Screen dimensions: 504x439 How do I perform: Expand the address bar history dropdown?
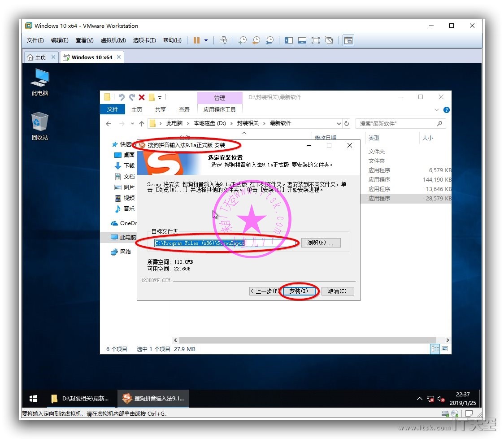339,124
